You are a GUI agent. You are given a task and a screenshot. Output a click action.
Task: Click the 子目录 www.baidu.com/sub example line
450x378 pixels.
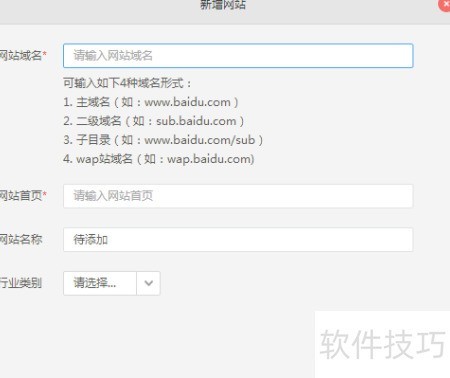coord(163,140)
